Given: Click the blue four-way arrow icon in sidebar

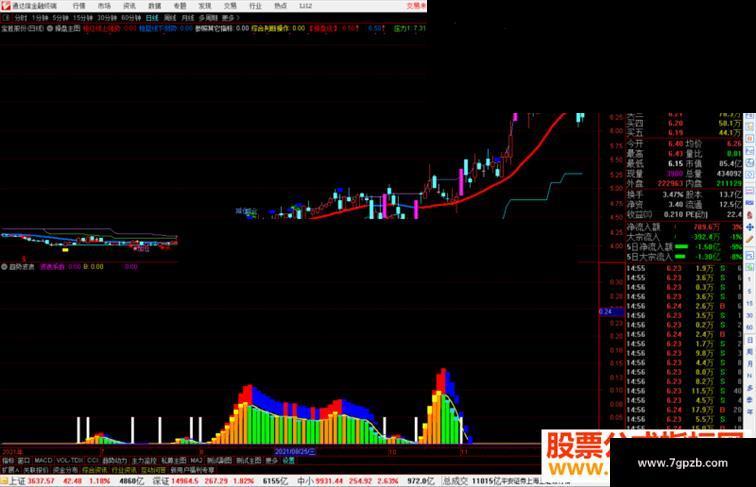Looking at the screenshot, I should pos(750,227).
